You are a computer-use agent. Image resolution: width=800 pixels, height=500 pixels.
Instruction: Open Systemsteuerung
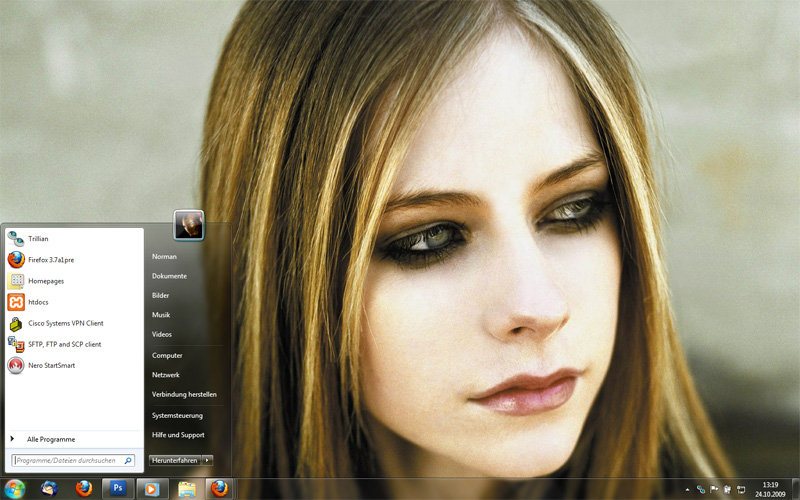[x=177, y=416]
